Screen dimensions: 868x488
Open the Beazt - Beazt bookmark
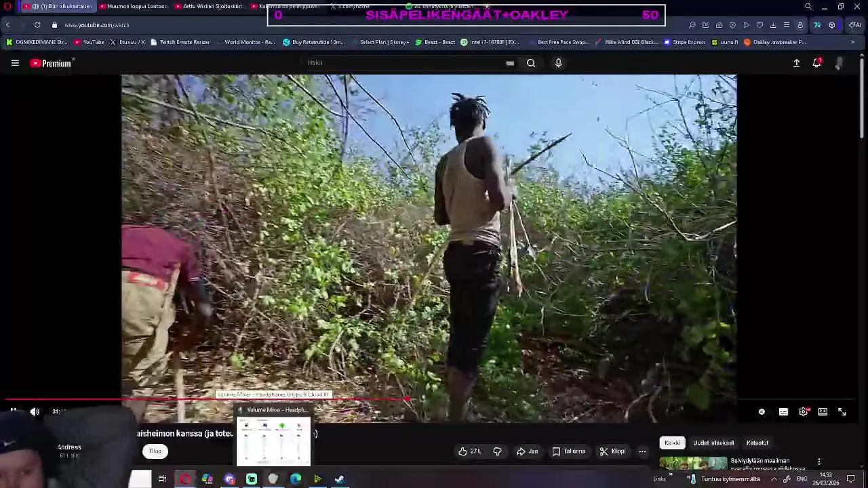click(435, 42)
